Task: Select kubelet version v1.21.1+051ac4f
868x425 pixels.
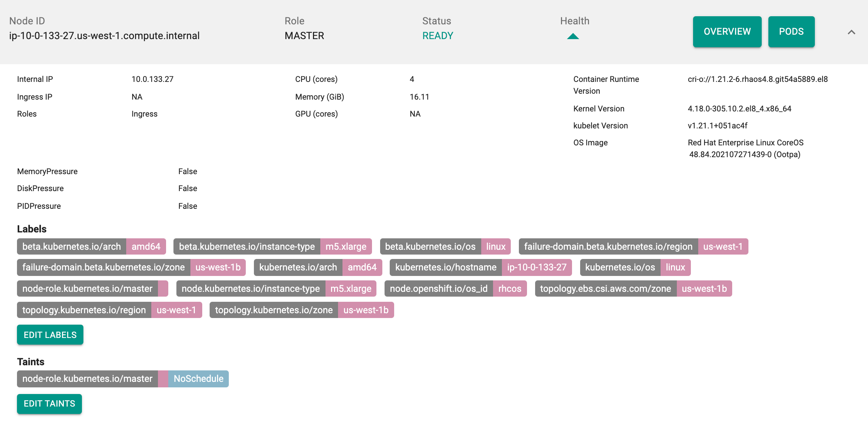Action: pos(717,126)
